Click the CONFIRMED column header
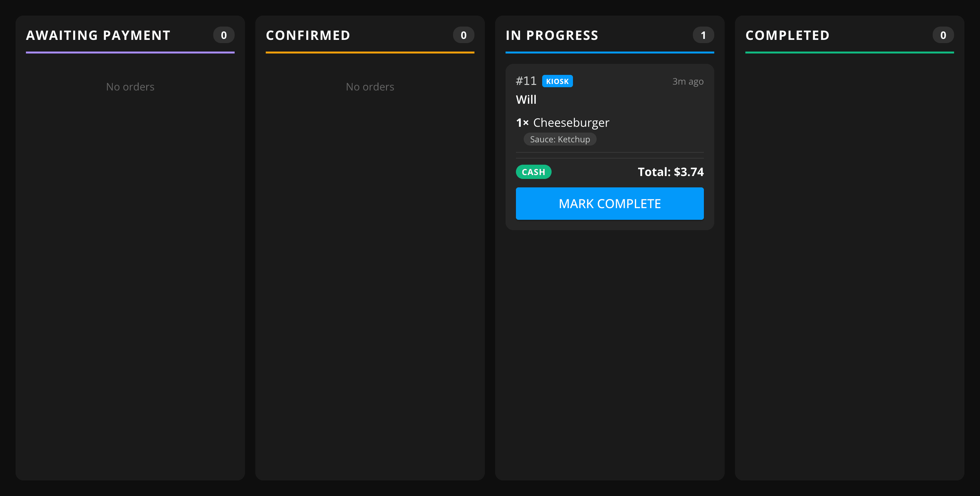 tap(308, 35)
